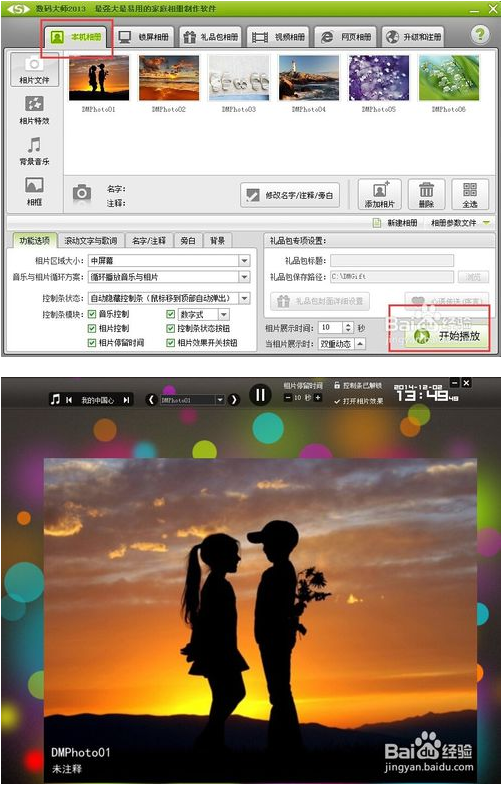Click 添加相片 add photo button
The height and width of the screenshot is (785, 503).
pyautogui.click(x=380, y=194)
